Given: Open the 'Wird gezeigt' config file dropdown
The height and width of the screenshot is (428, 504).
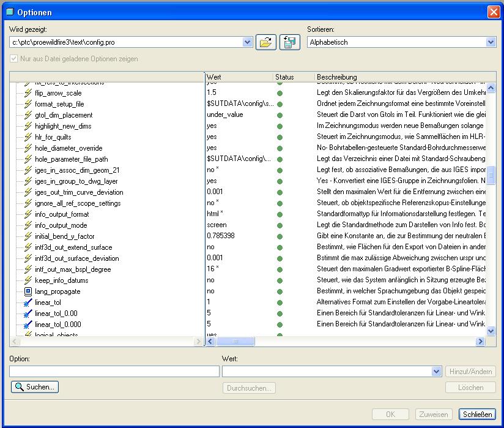Looking at the screenshot, I should (247, 42).
